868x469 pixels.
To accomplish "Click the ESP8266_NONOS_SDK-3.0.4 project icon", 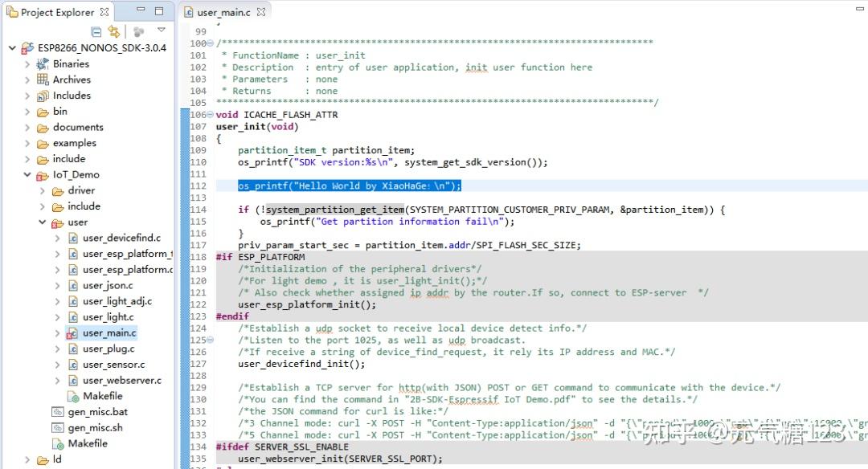I will tap(27, 48).
